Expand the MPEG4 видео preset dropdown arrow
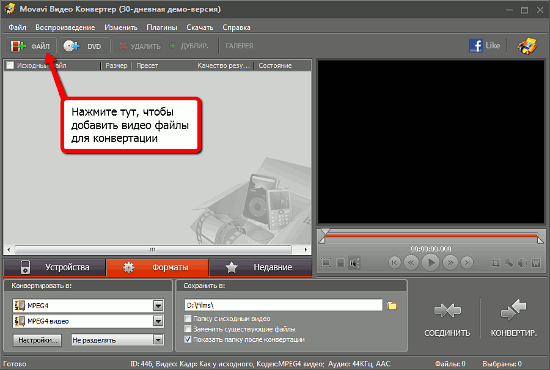550x370 pixels. tap(158, 321)
